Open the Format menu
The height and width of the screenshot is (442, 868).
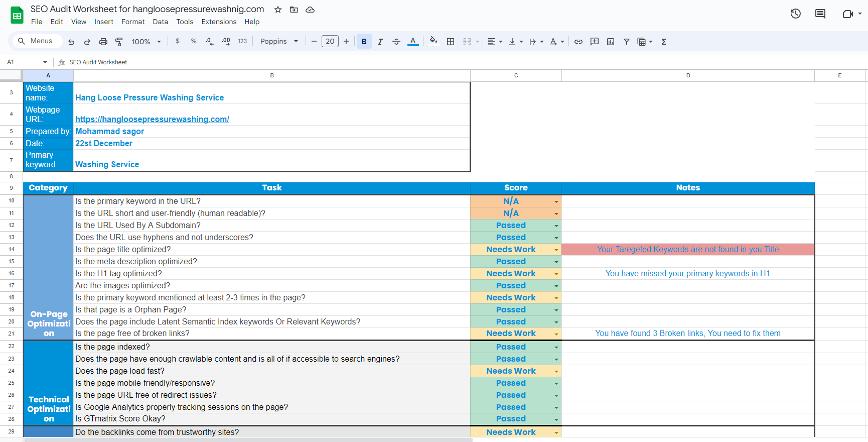[x=133, y=22]
